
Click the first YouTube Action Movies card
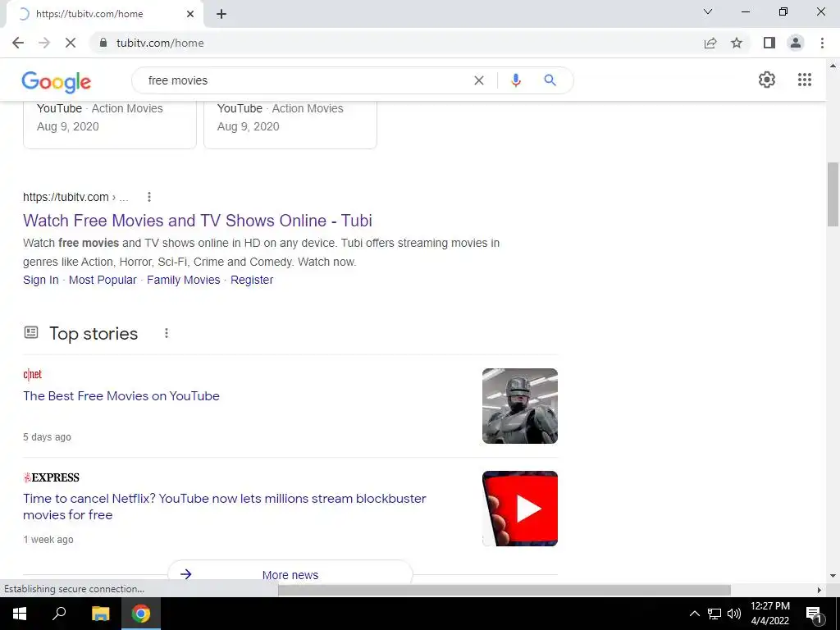110,125
